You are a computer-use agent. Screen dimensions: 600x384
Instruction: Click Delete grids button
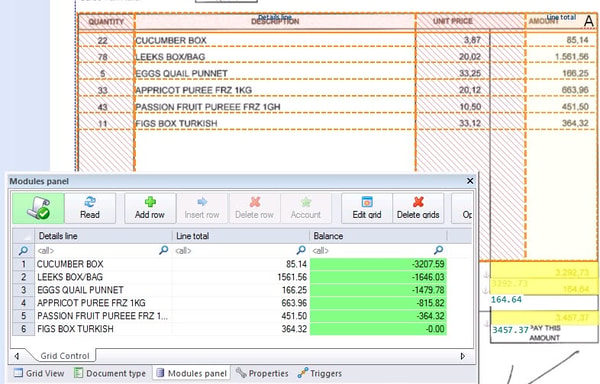(418, 208)
